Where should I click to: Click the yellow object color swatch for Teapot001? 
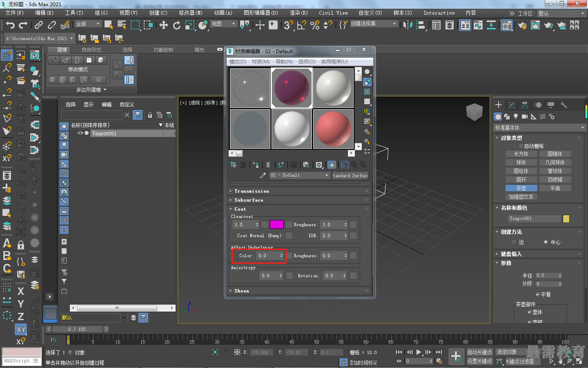click(x=566, y=219)
